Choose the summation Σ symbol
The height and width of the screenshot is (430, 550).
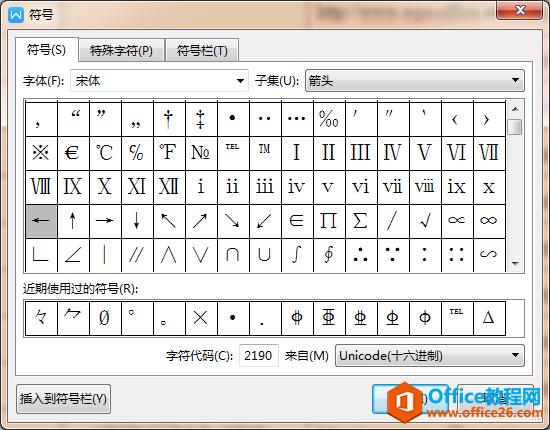[x=361, y=221]
